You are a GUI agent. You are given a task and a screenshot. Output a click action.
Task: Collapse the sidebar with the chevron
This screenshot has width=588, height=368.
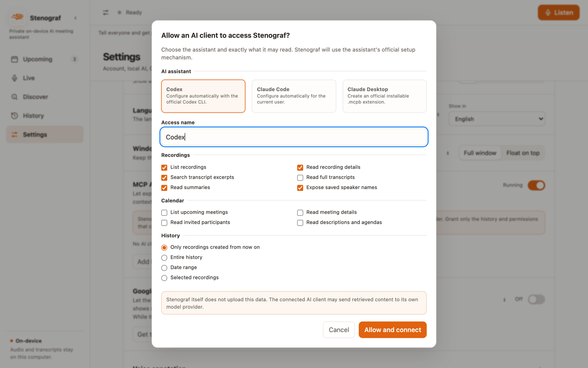(x=75, y=18)
